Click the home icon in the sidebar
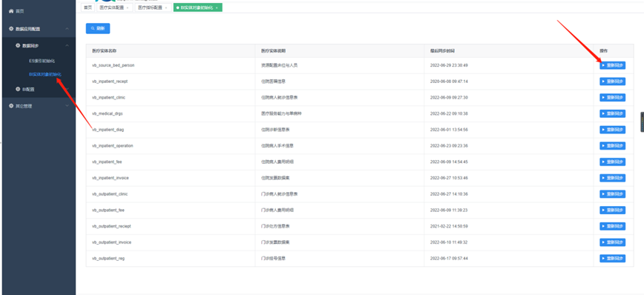The height and width of the screenshot is (295, 644). pos(11,11)
